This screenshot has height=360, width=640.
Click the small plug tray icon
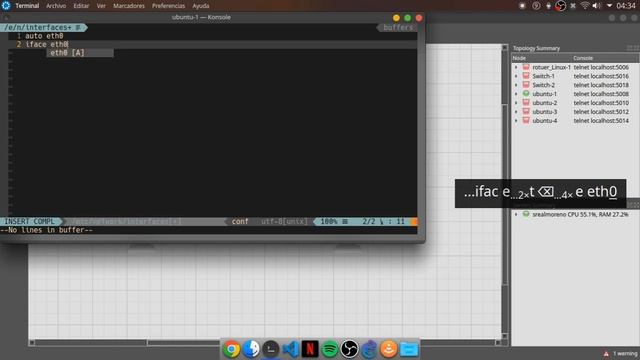point(548,6)
